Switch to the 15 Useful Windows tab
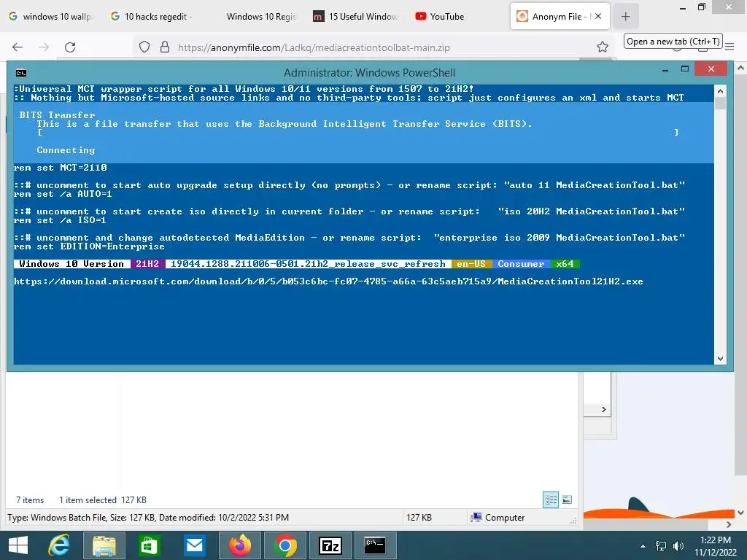 click(x=356, y=17)
